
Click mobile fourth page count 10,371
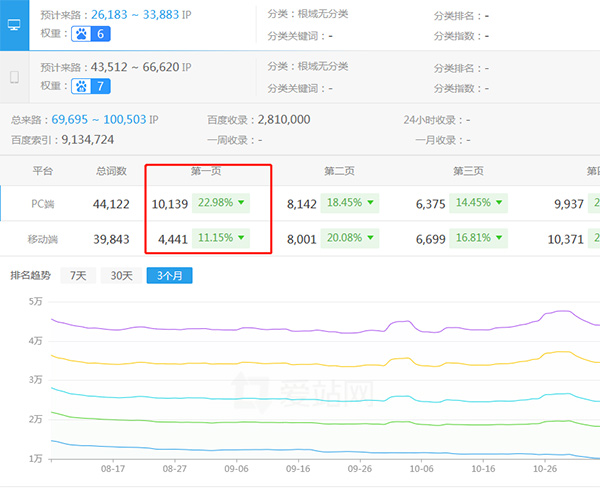click(566, 239)
